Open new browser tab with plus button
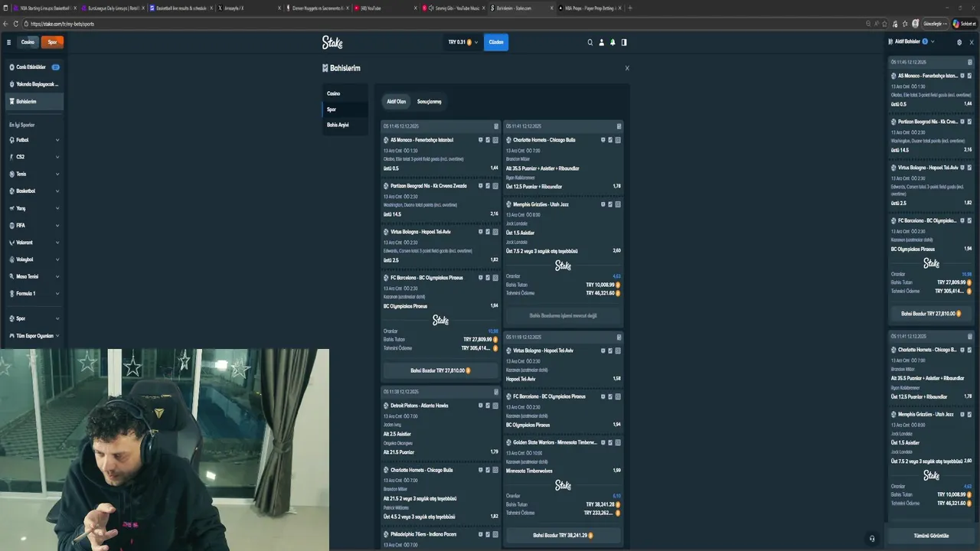 point(630,8)
